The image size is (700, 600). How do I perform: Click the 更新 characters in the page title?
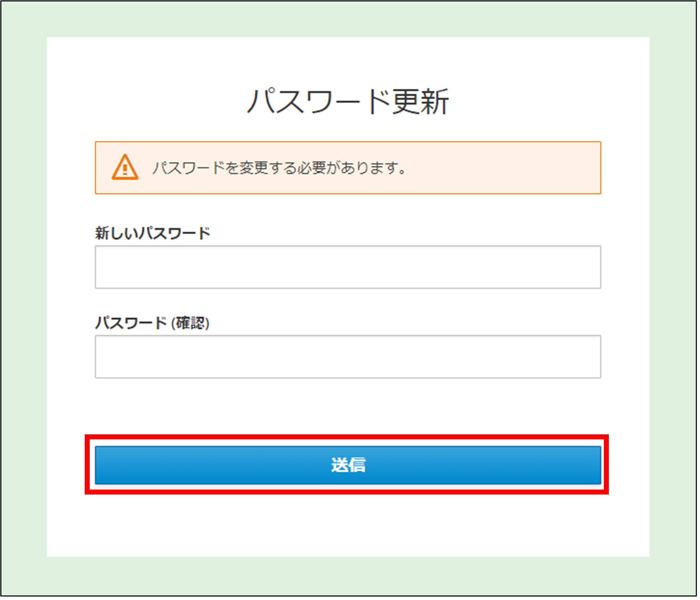pos(420,102)
